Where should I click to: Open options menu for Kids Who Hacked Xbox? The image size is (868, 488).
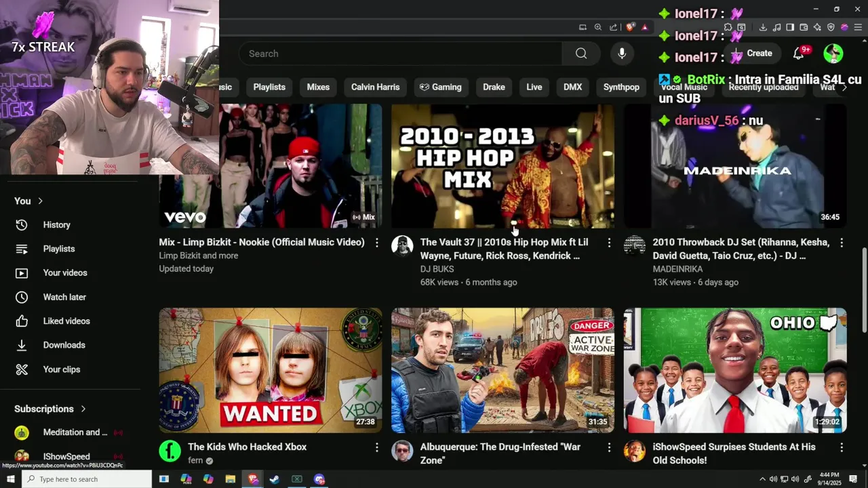click(377, 447)
